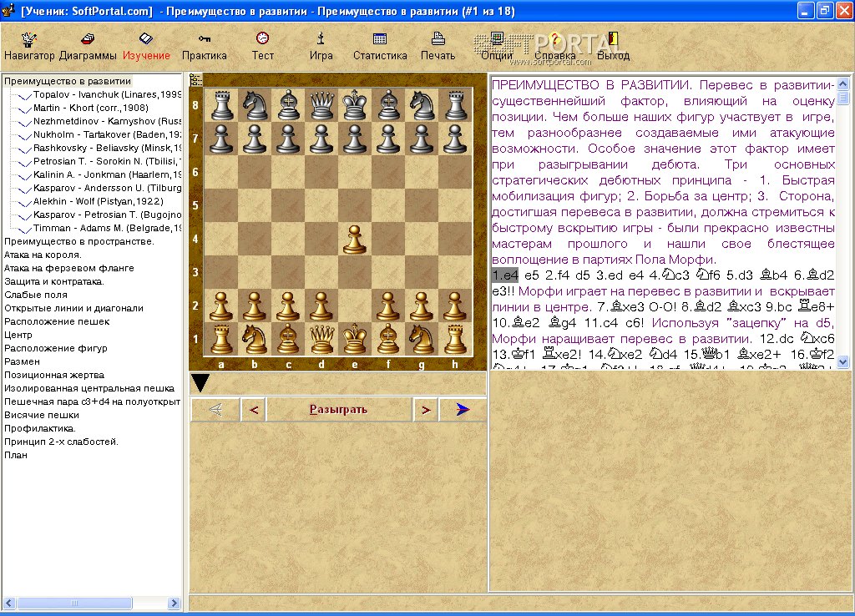The height and width of the screenshot is (616, 855).
Task: Click highlighted move 1.e4 in notation
Action: (x=505, y=275)
